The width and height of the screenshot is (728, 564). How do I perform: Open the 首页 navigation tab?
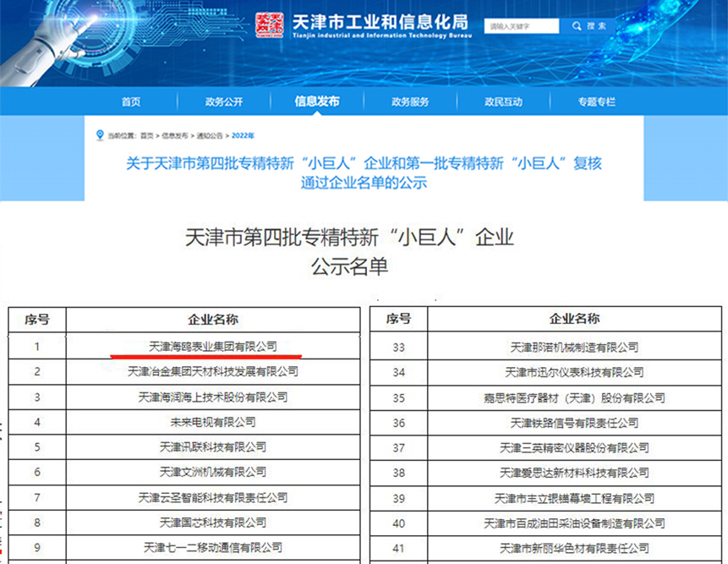(x=131, y=101)
